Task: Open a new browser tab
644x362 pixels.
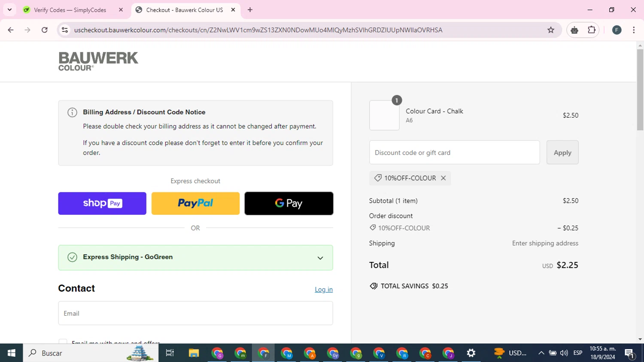Action: (x=250, y=10)
